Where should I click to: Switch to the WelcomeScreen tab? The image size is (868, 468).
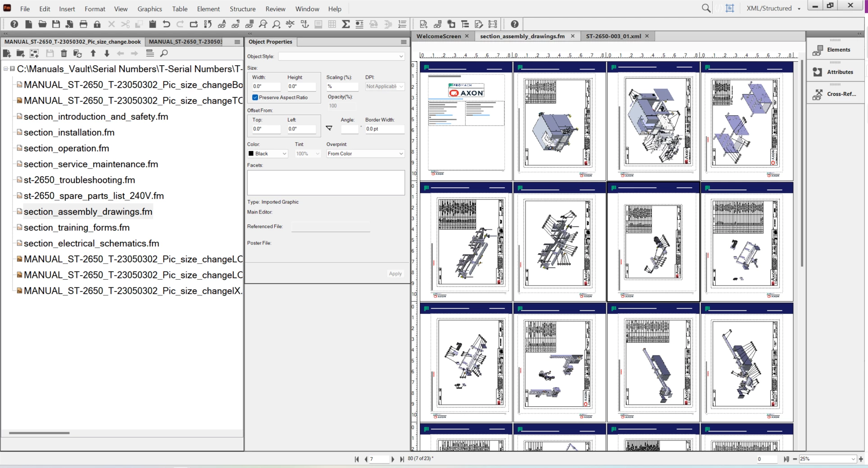coord(438,36)
